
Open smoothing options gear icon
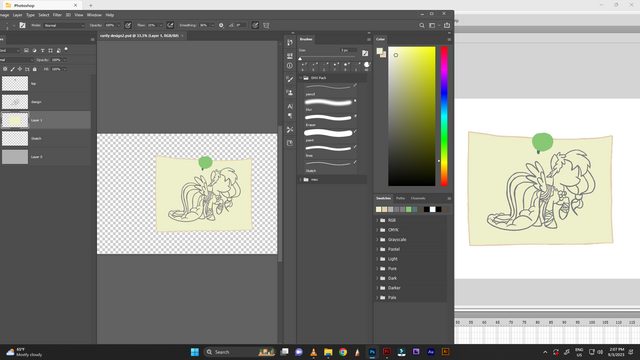click(x=221, y=25)
